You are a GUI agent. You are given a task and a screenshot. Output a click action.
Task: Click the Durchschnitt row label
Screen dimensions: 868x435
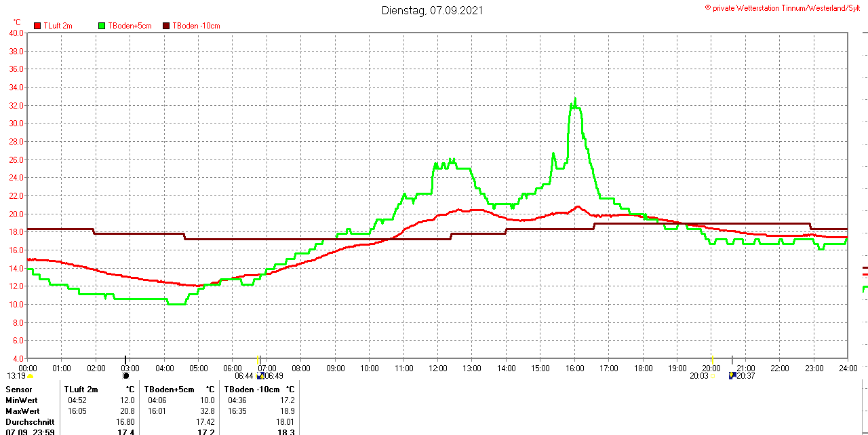(x=30, y=422)
